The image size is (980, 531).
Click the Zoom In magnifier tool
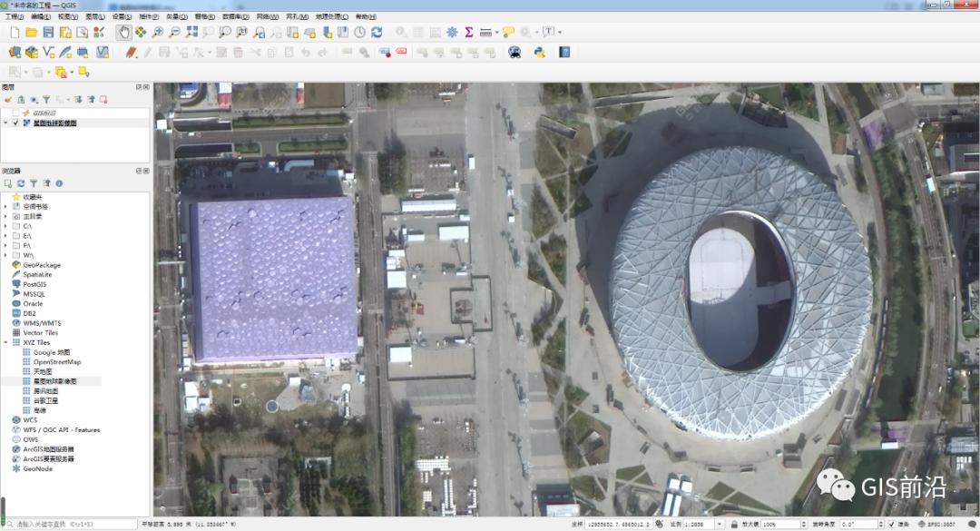(158, 32)
